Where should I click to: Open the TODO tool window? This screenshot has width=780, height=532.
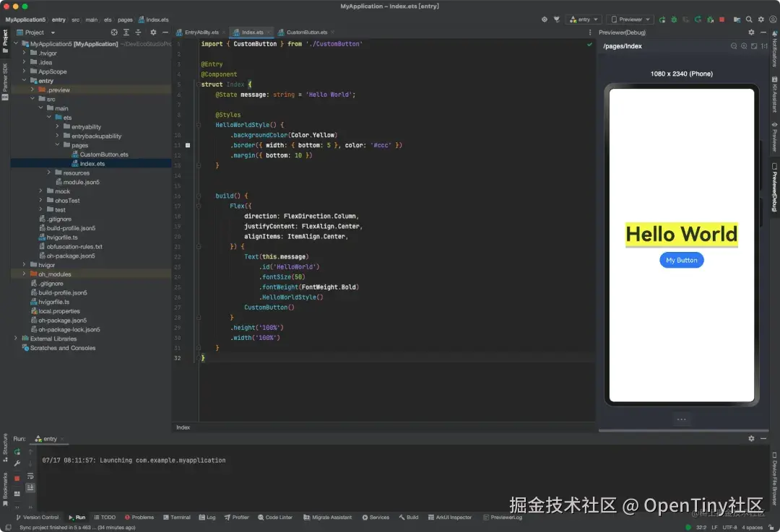(x=105, y=517)
